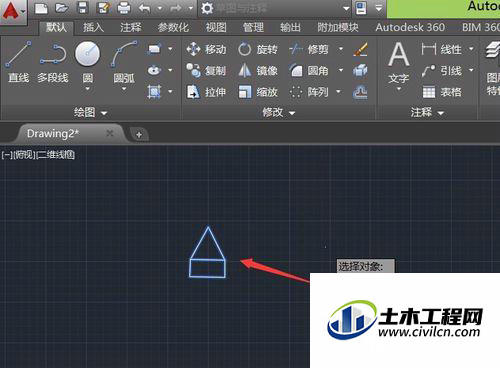
Task: Click the explode tool icon
Action: click(x=360, y=70)
